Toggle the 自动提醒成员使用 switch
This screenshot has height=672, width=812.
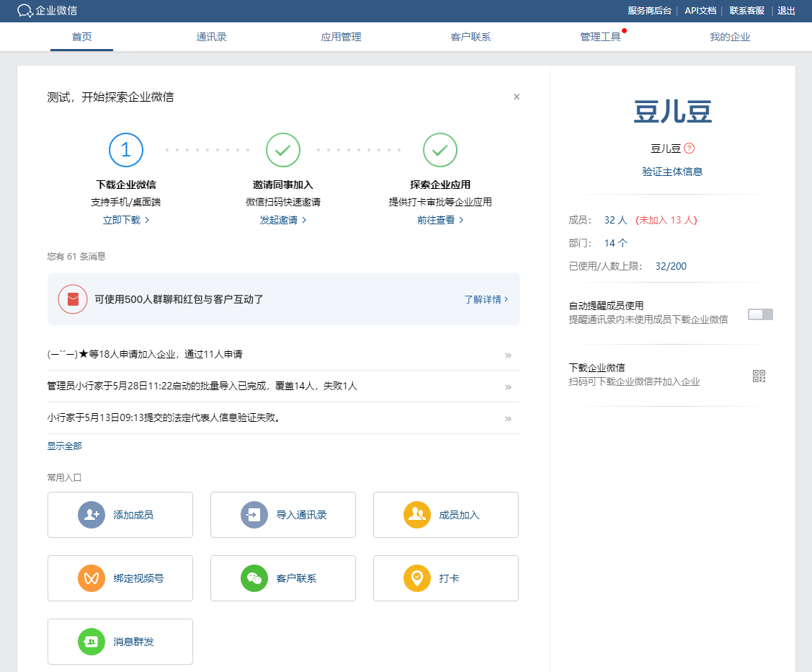click(760, 314)
